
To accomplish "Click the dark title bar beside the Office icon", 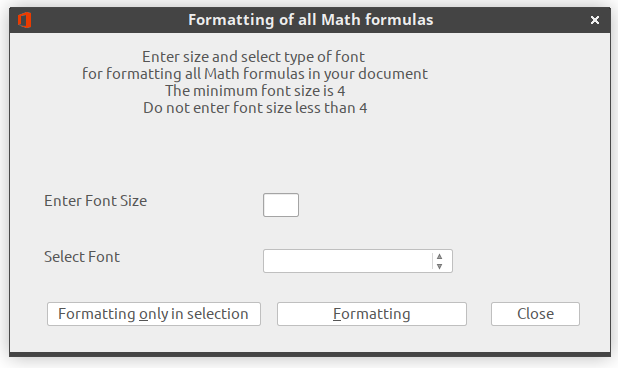I will coord(106,20).
